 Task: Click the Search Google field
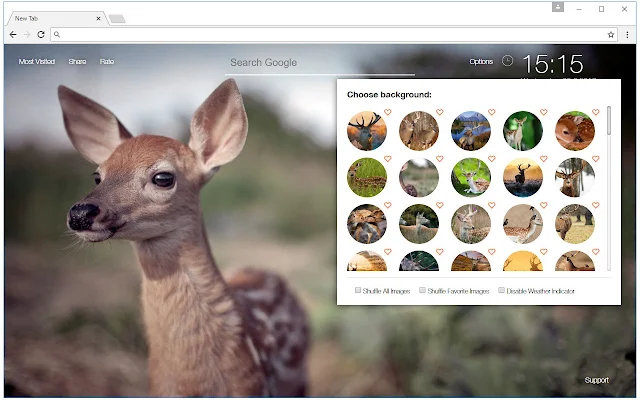pos(320,63)
